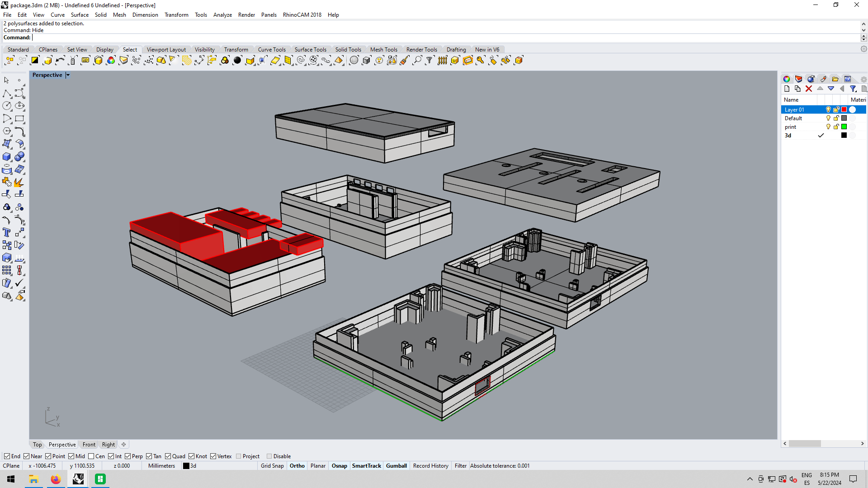Toggle the print layer lock icon
Screen dimensions: 868x488
click(836, 127)
